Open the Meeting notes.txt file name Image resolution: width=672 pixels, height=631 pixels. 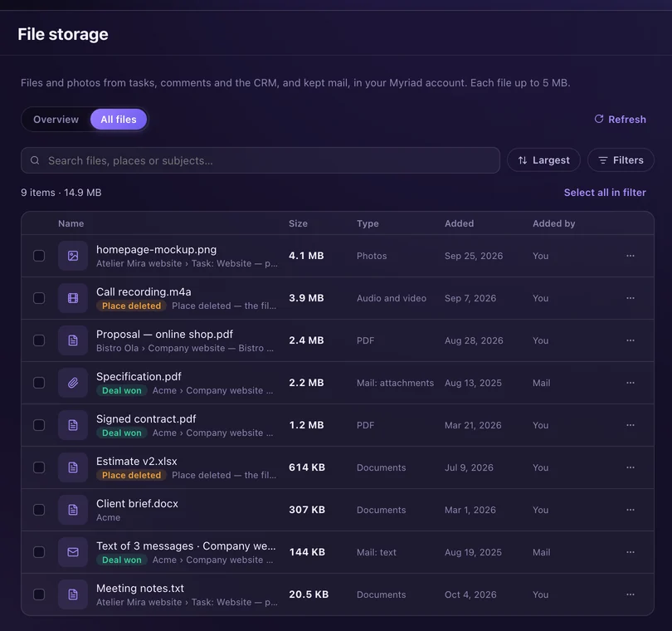point(139,589)
